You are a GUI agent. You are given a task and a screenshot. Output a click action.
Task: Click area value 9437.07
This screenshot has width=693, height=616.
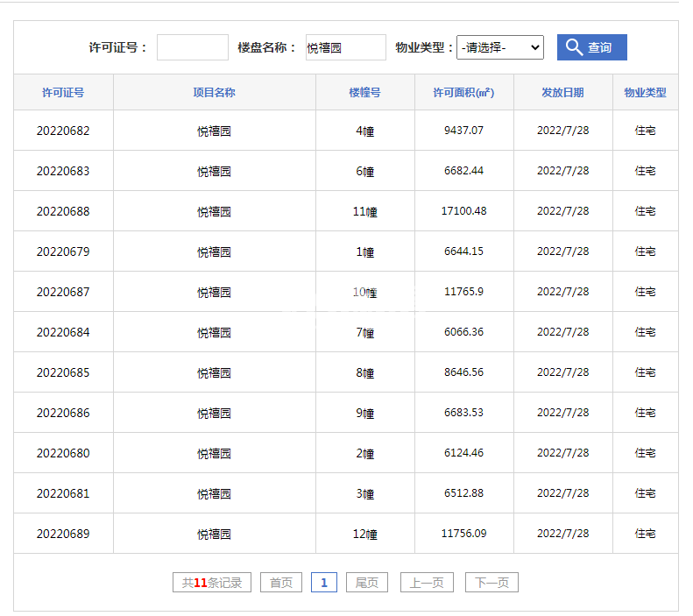pyautogui.click(x=463, y=131)
